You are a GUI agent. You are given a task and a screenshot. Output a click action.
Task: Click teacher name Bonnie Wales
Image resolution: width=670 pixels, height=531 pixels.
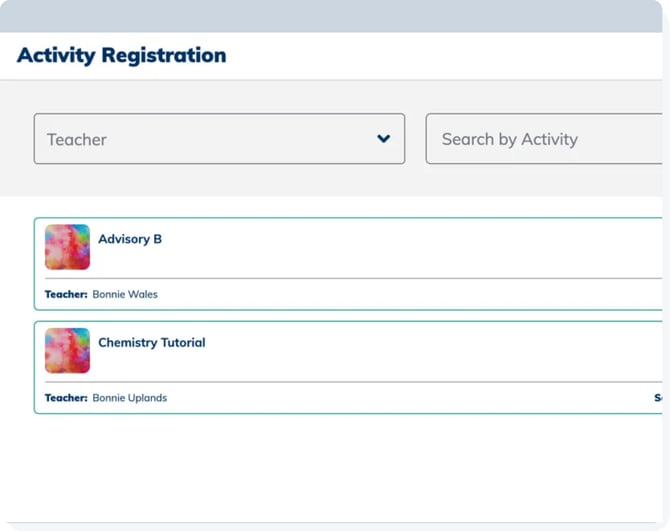(x=125, y=295)
